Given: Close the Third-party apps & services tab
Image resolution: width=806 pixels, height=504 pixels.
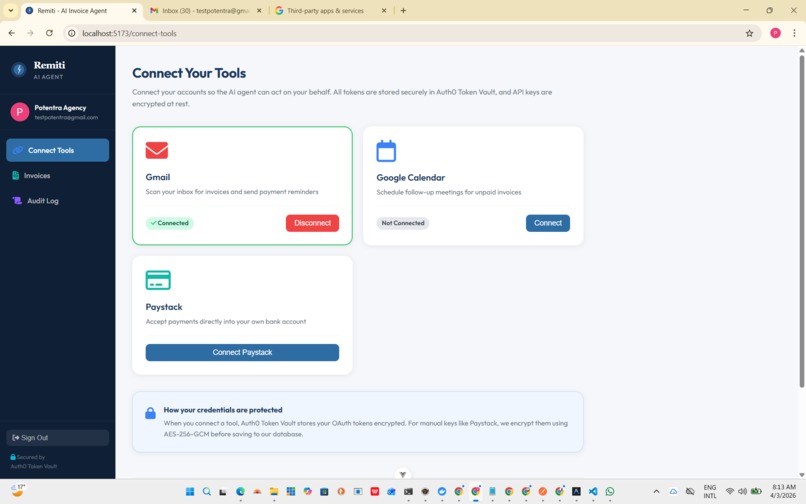Looking at the screenshot, I should point(384,10).
